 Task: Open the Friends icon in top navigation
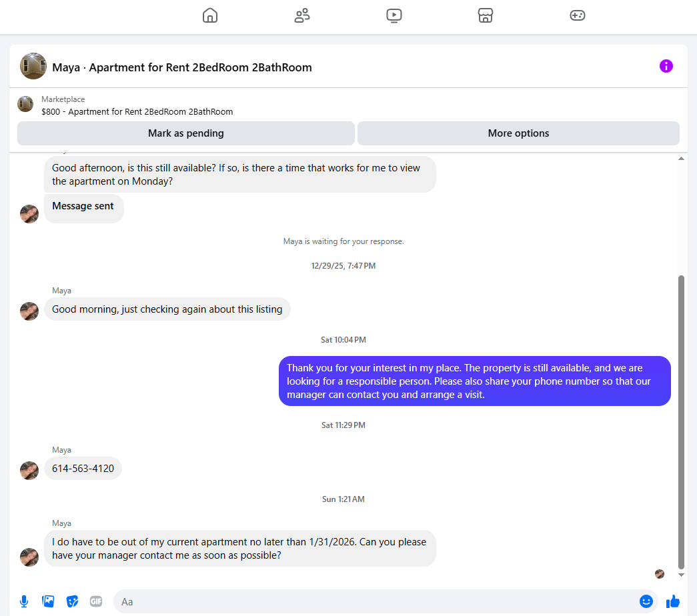point(302,15)
